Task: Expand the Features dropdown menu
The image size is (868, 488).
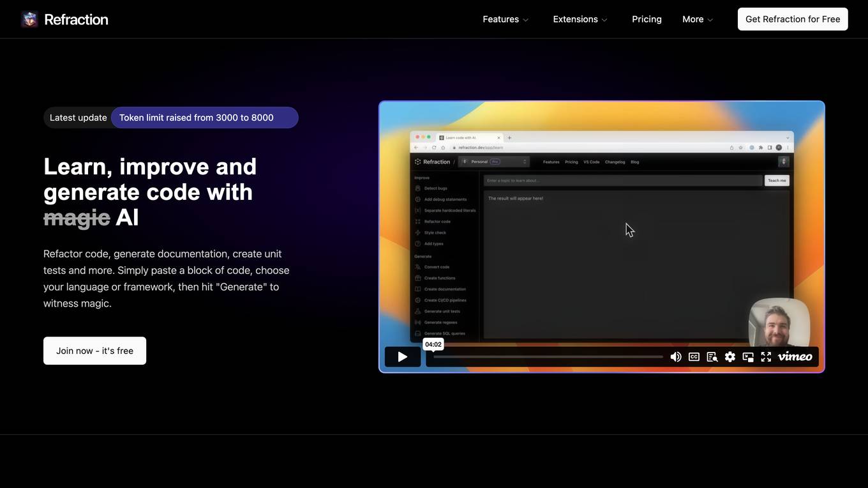Action: 505,19
